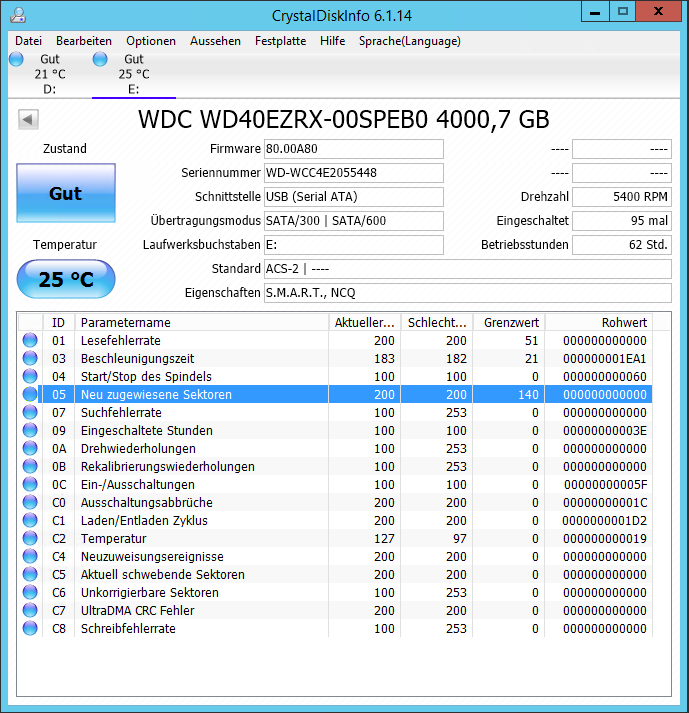
Task: Click status orb of Neu zugewiesene Sektoren row
Action: point(30,394)
